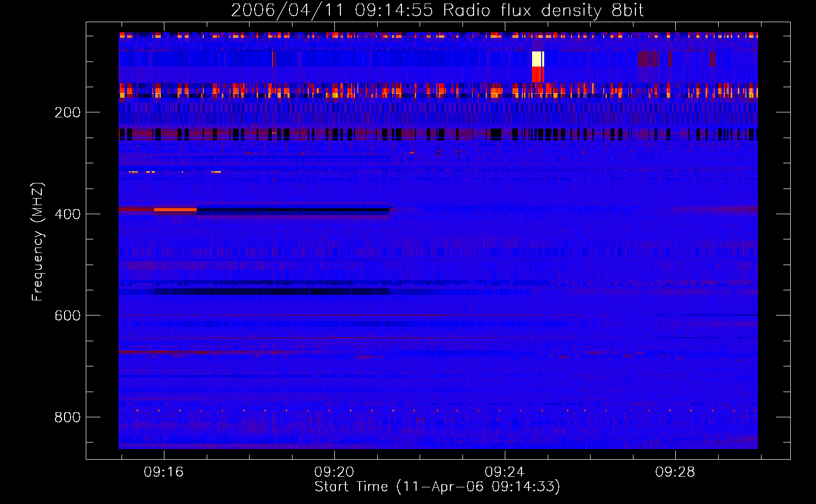Click the bright yellow-white burst in the spectrogram

pos(538,59)
